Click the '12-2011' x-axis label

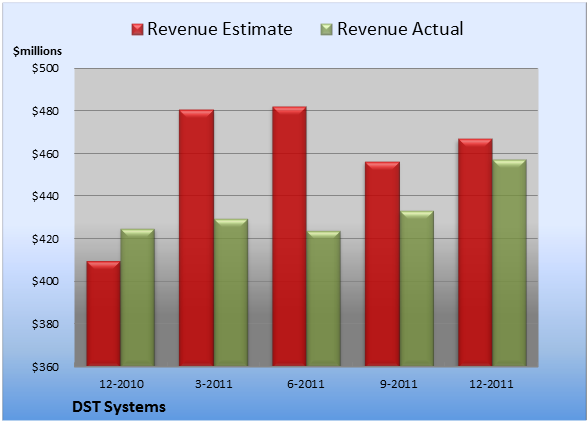(491, 384)
